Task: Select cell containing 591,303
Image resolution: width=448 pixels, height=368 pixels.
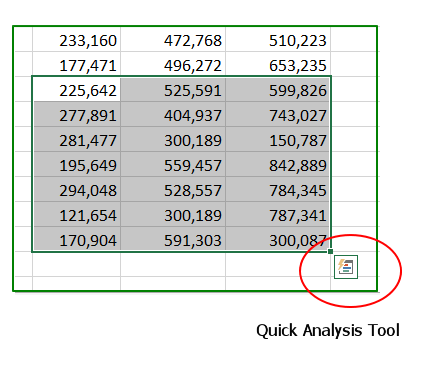Action: pyautogui.click(x=173, y=239)
